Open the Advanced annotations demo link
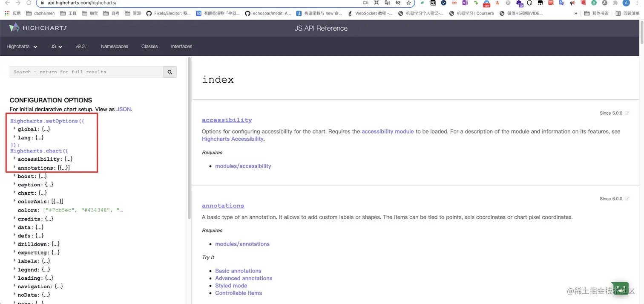644x304 pixels. (x=244, y=278)
